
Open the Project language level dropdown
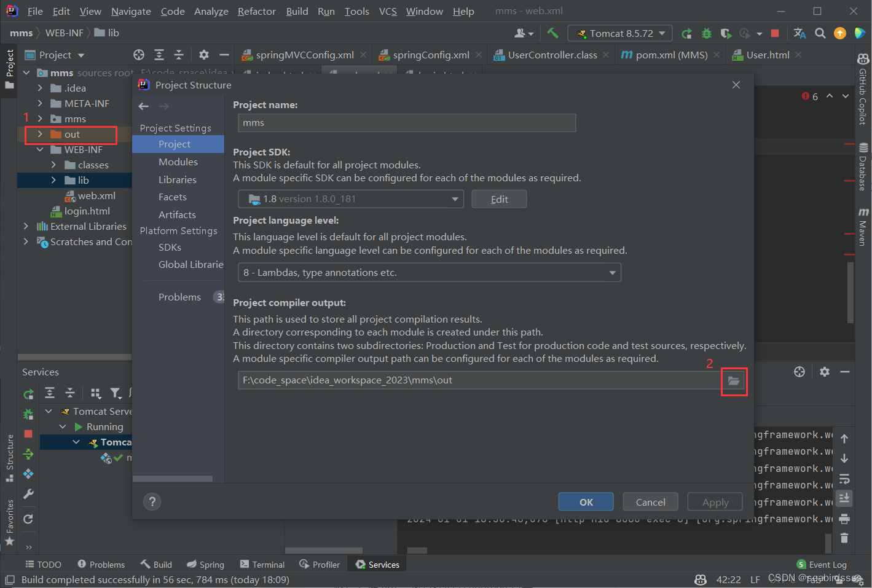[430, 272]
